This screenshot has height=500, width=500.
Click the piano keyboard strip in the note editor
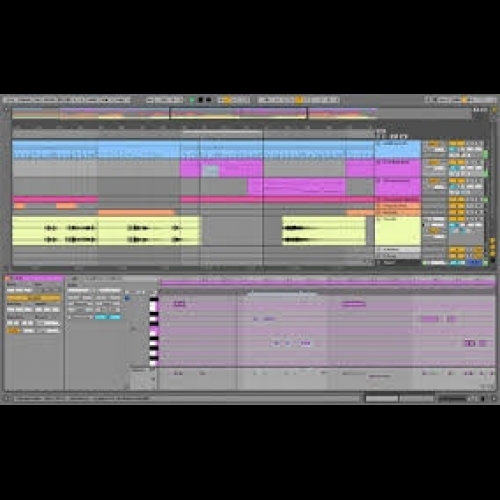(154, 332)
